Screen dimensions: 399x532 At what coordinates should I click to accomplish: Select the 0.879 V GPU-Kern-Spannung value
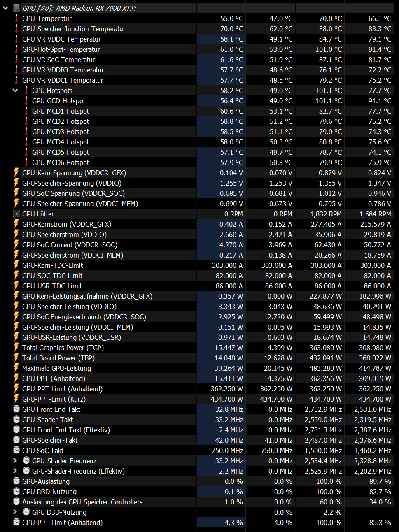coord(330,173)
